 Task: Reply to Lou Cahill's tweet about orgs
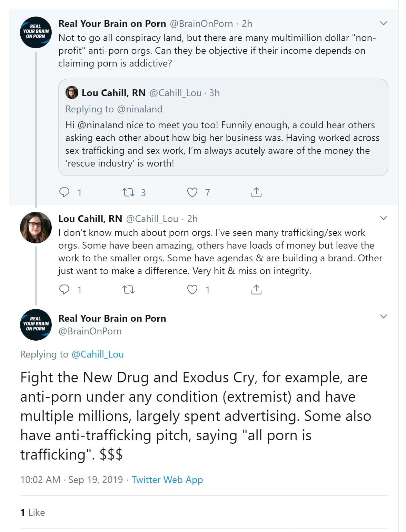65,289
